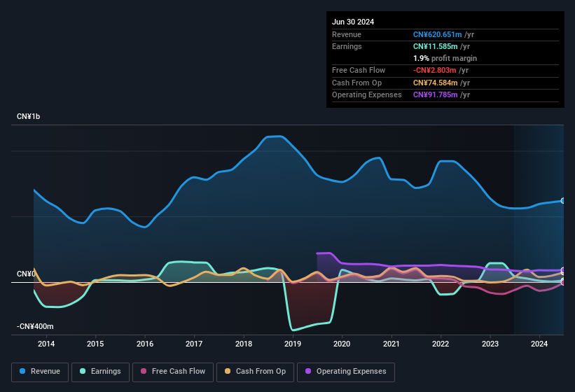
Task: Toggle the Earnings legend button
Action: 100,372
